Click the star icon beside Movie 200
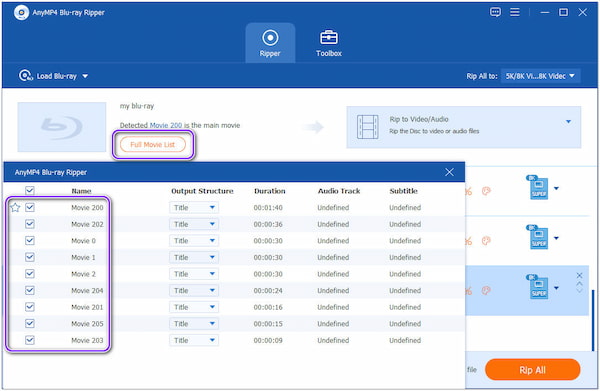Screen dimensions: 600x391 15,208
